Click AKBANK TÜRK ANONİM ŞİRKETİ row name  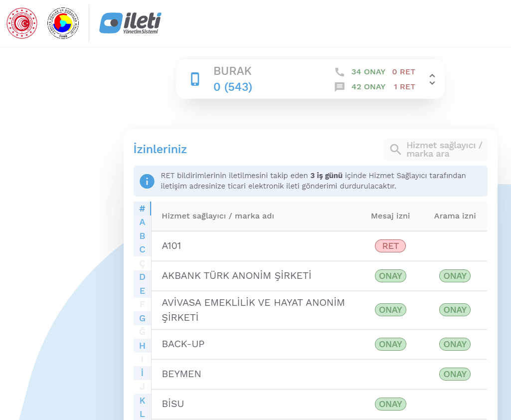[x=237, y=275]
